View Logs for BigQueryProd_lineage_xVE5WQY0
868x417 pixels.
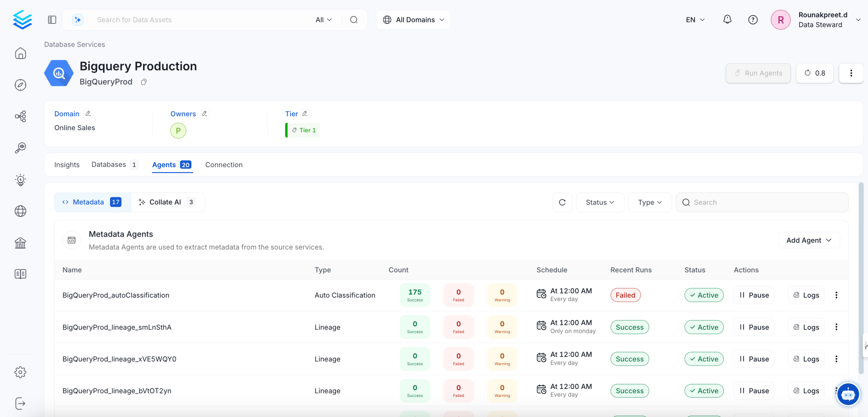pyautogui.click(x=806, y=359)
